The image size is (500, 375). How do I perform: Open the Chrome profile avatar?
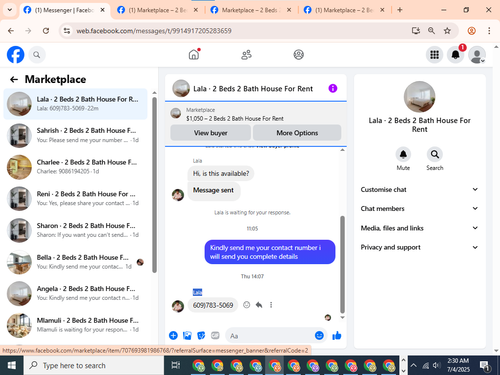pos(471,31)
